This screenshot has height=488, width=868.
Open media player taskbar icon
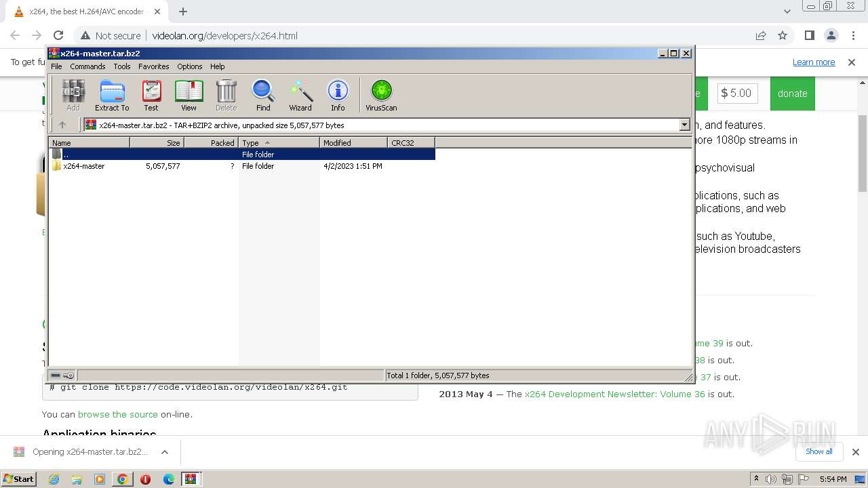tap(100, 479)
